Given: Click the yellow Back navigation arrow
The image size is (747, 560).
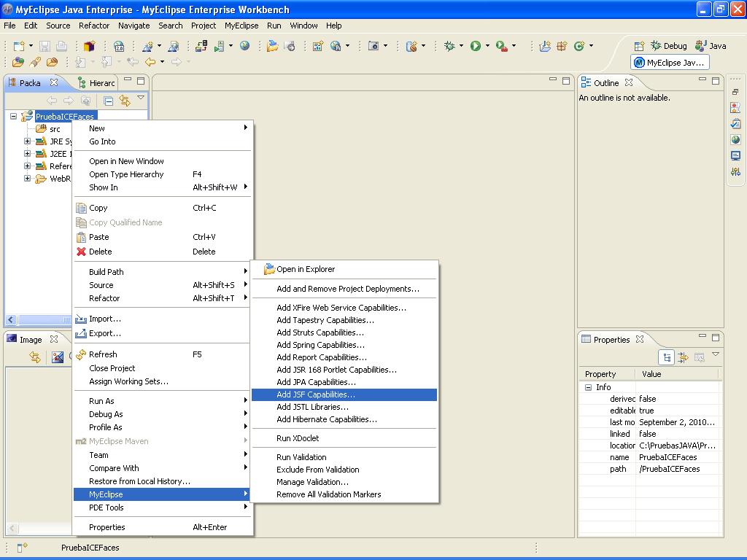Looking at the screenshot, I should coord(150,62).
